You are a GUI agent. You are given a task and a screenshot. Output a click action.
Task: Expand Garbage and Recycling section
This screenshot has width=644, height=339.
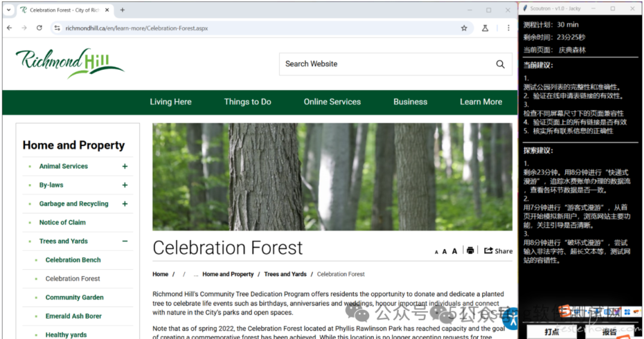coord(125,204)
